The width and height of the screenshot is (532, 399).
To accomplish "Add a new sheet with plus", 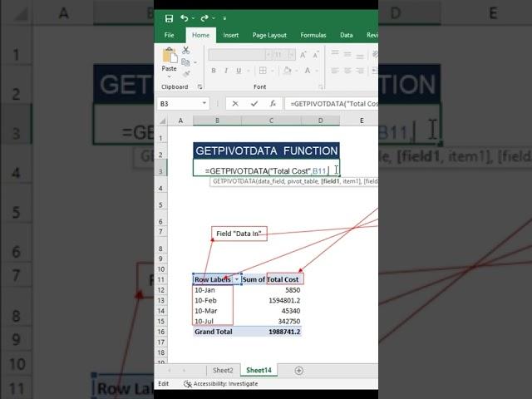I will 299,371.
